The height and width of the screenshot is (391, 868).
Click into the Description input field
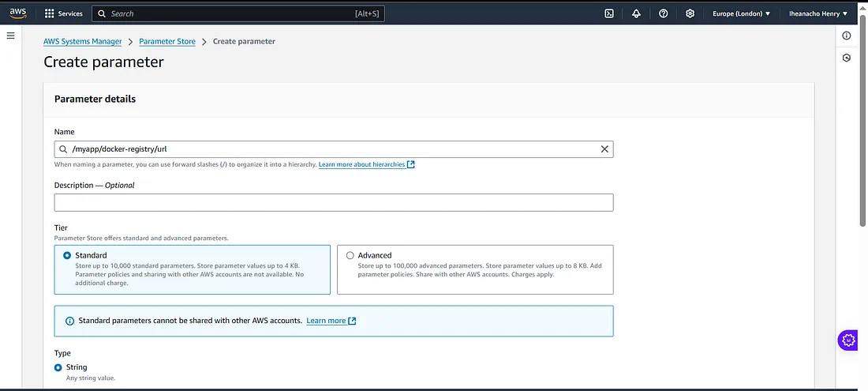pyautogui.click(x=334, y=202)
